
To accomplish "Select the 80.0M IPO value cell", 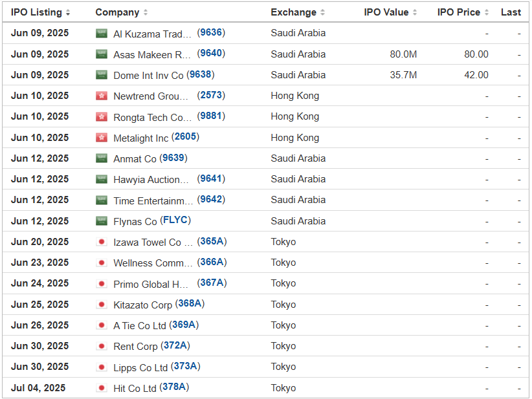I will point(403,54).
